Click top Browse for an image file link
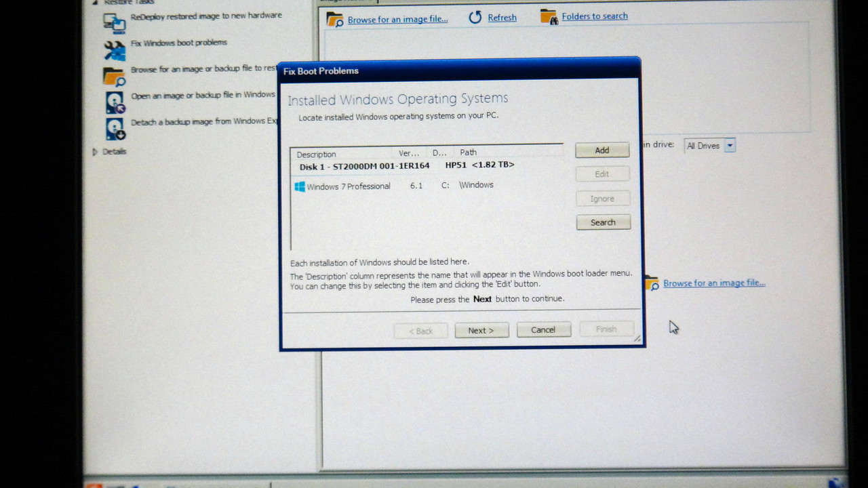 [397, 20]
